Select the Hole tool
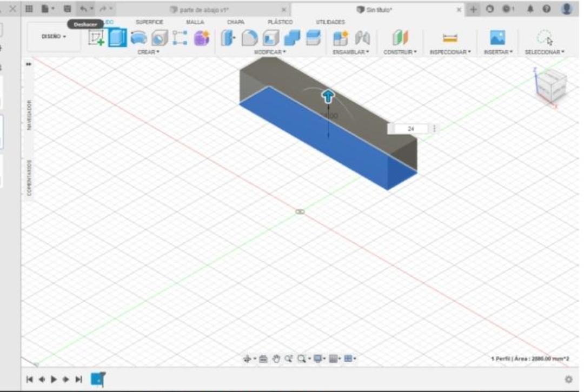This screenshot has height=392, width=584. tap(160, 38)
